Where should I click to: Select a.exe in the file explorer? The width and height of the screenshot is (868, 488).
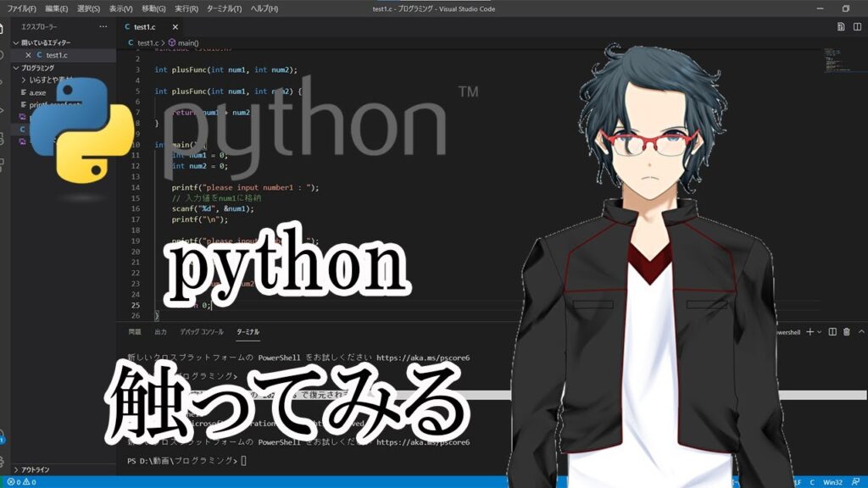pyautogui.click(x=38, y=92)
